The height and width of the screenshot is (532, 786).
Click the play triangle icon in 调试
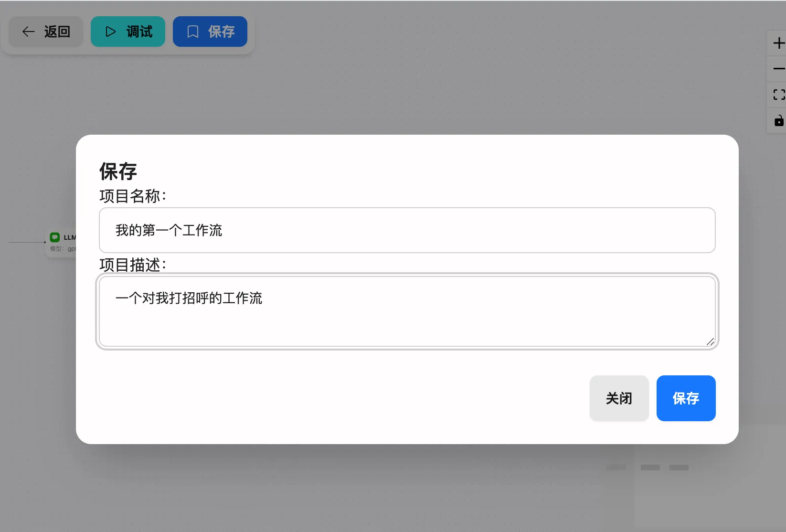coord(111,32)
